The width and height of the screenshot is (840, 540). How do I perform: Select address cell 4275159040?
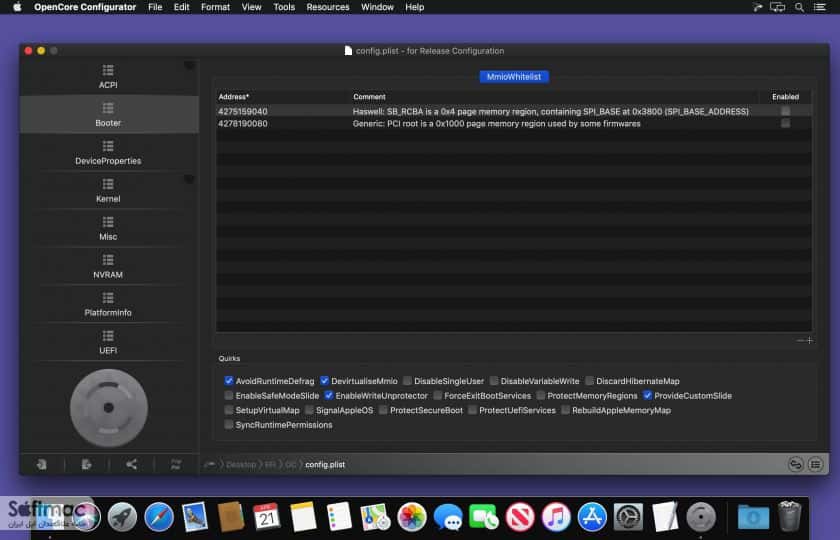(x=243, y=111)
